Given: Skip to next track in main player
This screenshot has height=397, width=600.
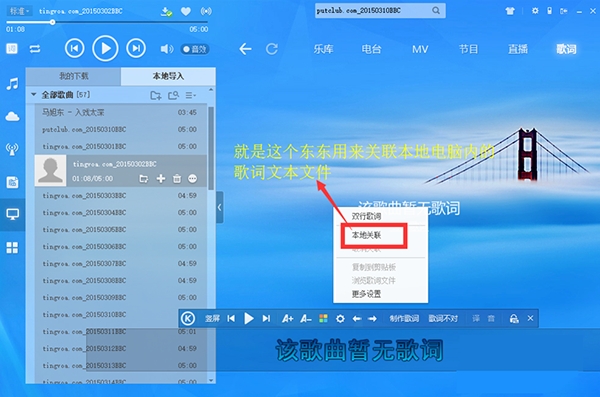Looking at the screenshot, I should coord(136,48).
